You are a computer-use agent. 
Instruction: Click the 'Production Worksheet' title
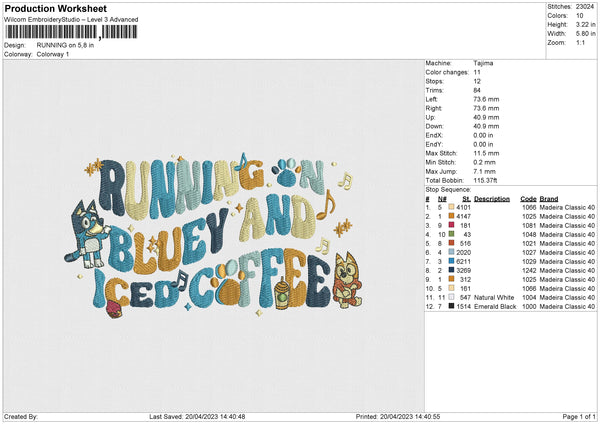tap(55, 8)
